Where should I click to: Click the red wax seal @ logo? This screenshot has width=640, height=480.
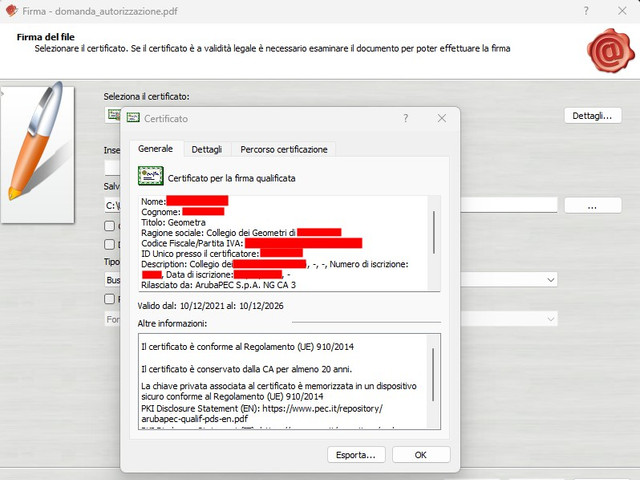(x=611, y=51)
